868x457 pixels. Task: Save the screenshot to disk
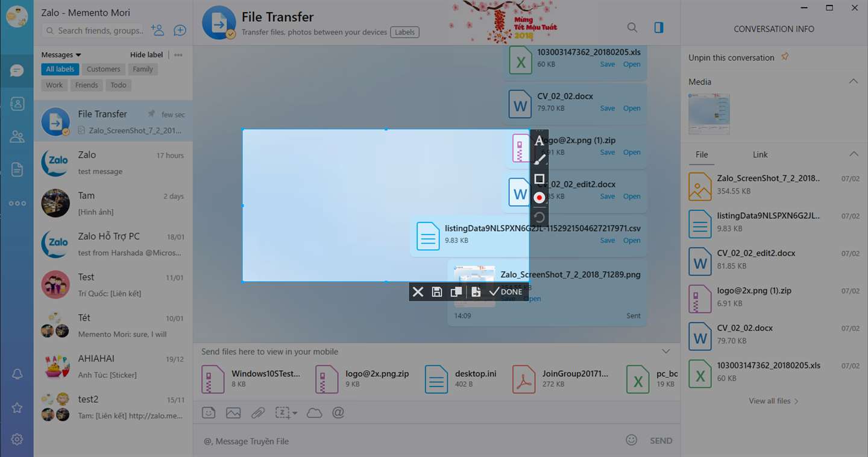click(437, 292)
